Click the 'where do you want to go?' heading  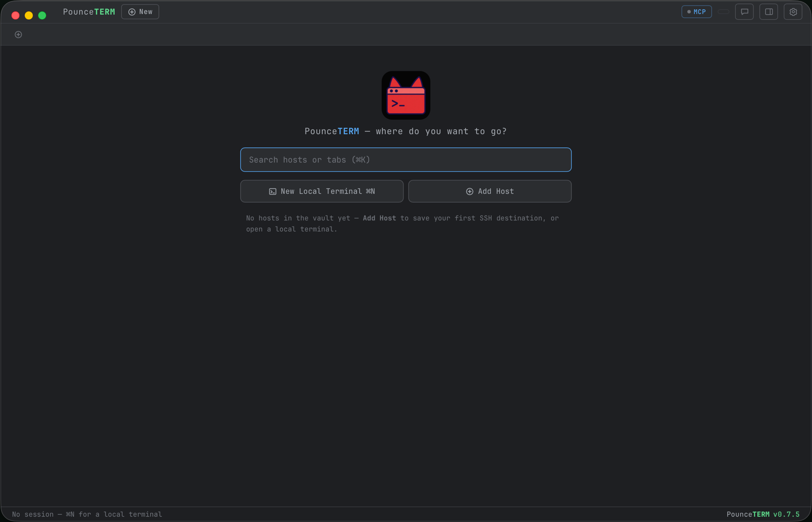(405, 131)
